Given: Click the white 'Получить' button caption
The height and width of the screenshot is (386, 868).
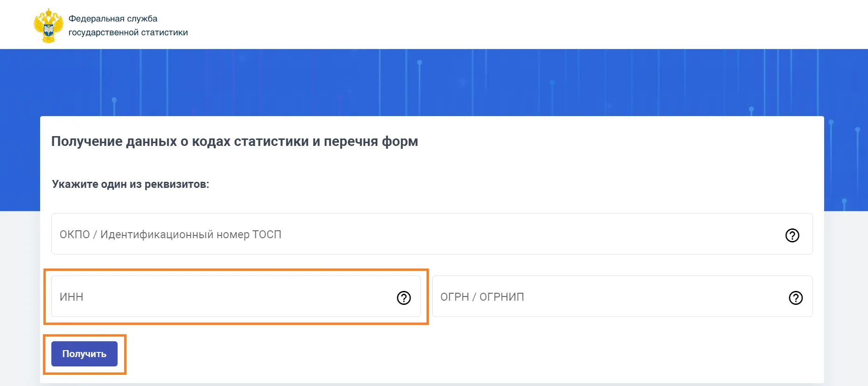Looking at the screenshot, I should [x=84, y=354].
